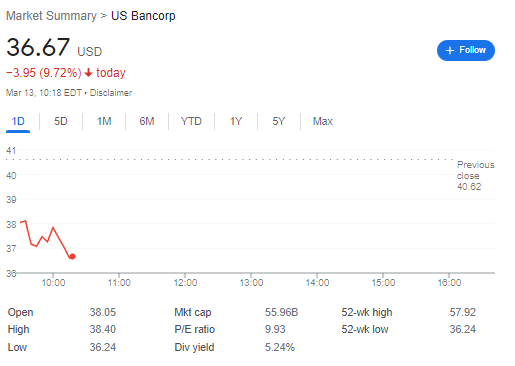This screenshot has height=366, width=515.
Task: Switch to the 5D tab
Action: coord(61,121)
